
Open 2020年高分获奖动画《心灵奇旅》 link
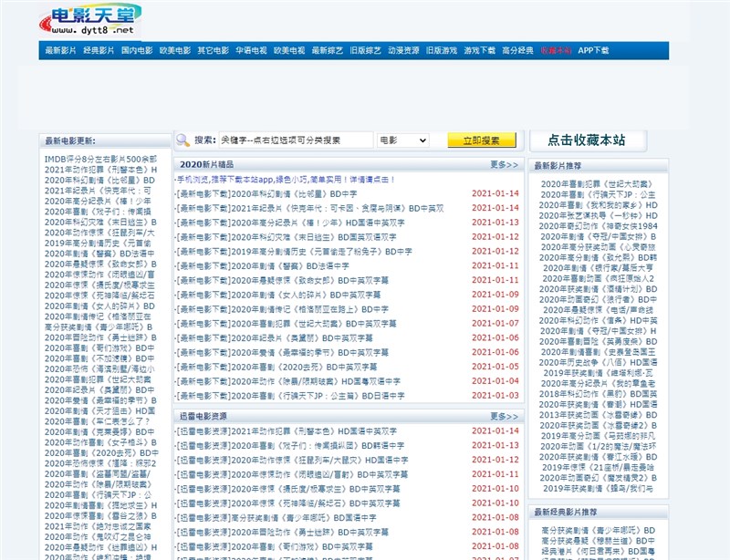599,247
